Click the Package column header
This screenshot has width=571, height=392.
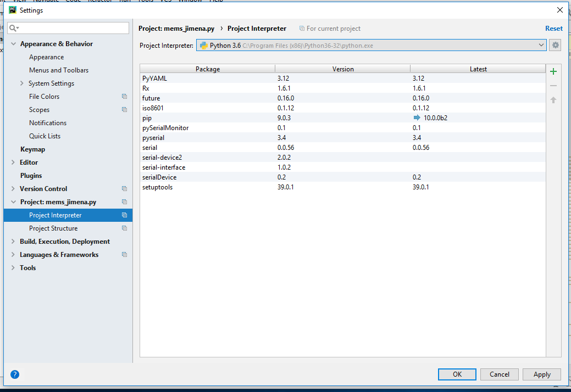[208, 69]
